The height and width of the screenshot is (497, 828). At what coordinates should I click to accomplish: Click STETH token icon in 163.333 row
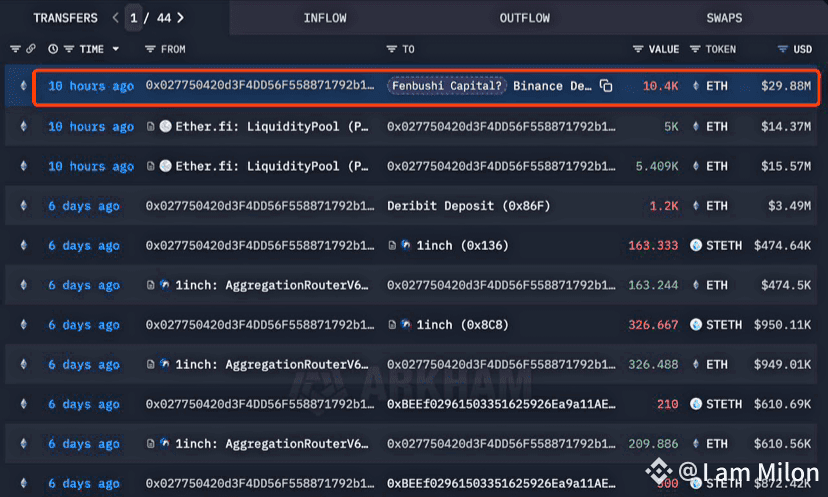click(x=696, y=245)
